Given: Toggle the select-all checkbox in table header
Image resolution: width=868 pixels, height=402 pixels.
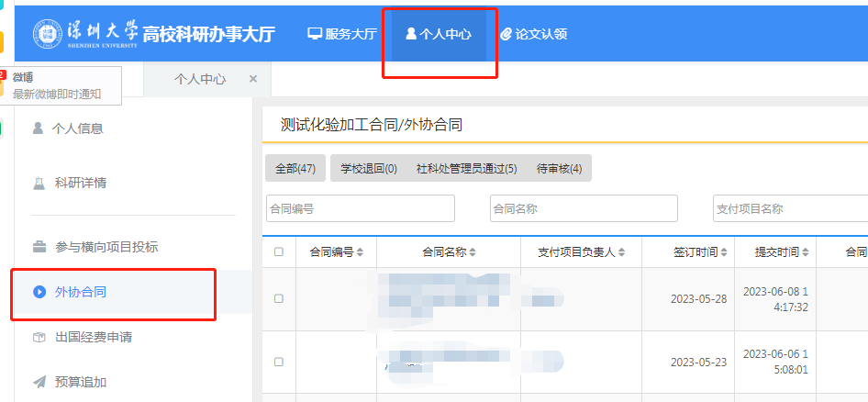Looking at the screenshot, I should [279, 251].
